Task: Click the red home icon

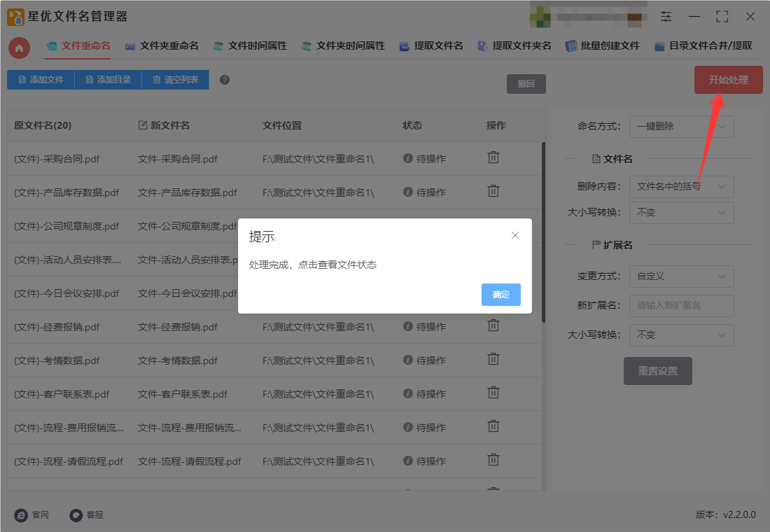Action: 19,48
